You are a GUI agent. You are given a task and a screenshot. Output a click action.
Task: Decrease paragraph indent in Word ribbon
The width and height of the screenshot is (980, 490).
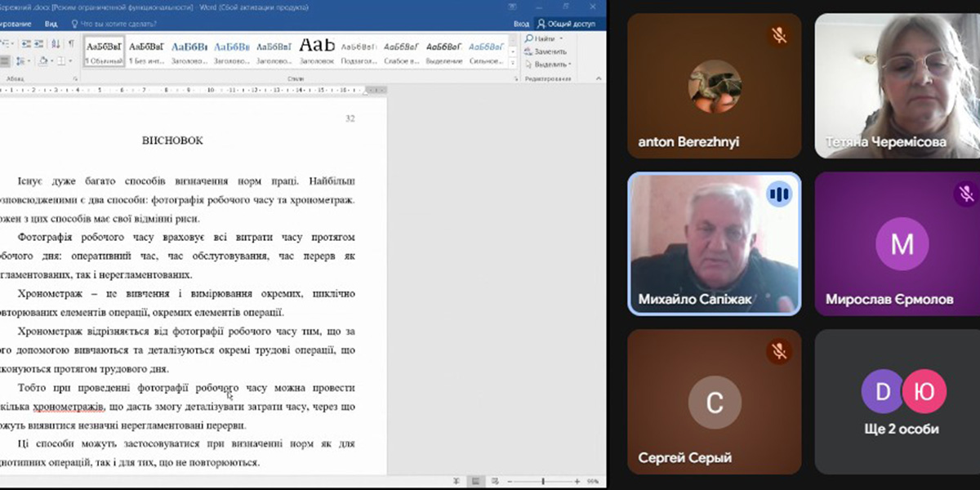click(x=26, y=44)
